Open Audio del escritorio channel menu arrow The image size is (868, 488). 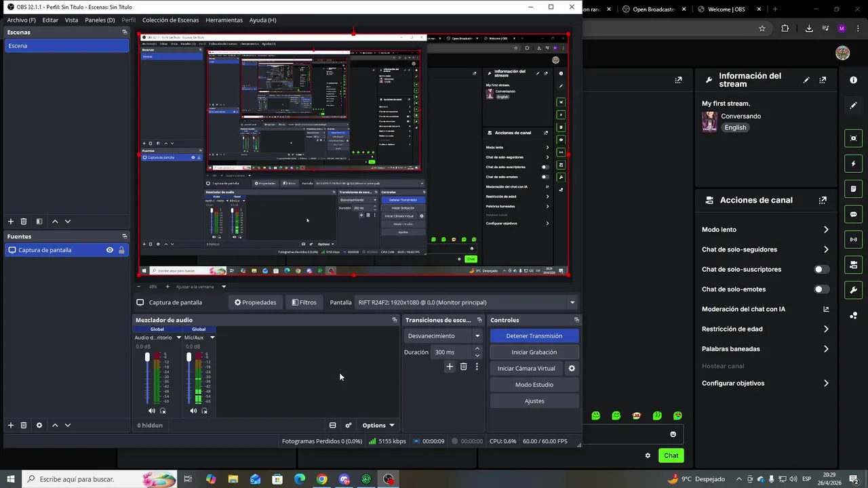pyautogui.click(x=179, y=338)
